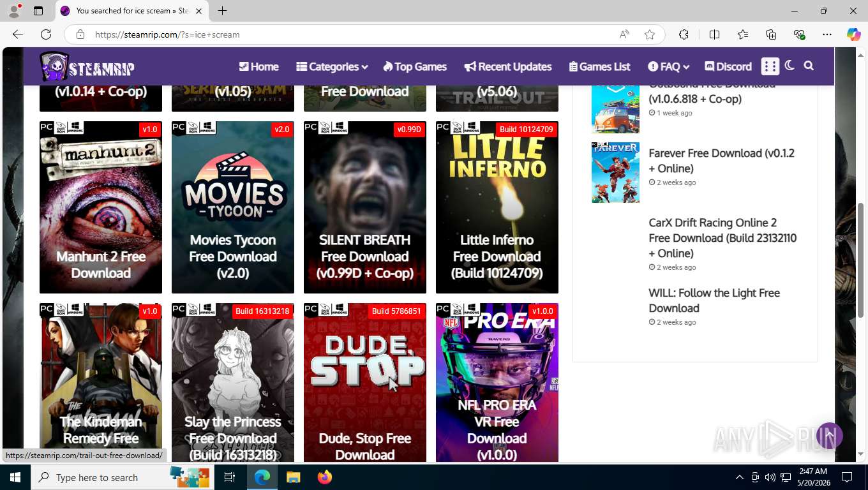Open the Discord link
This screenshot has width=868, height=490.
tap(728, 66)
